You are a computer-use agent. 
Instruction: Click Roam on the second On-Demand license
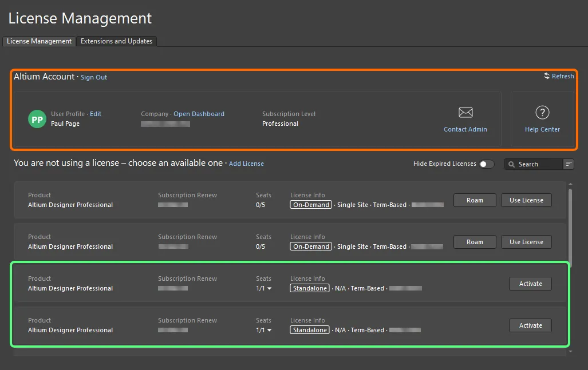475,242
